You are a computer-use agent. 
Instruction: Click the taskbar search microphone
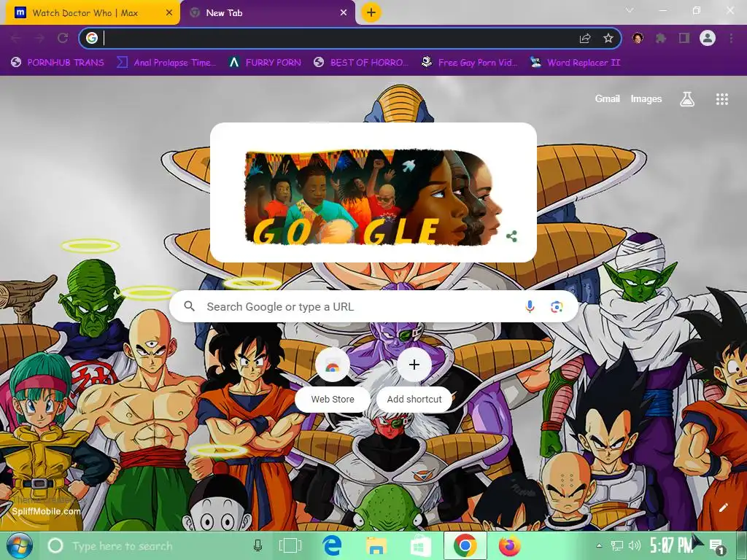point(258,545)
